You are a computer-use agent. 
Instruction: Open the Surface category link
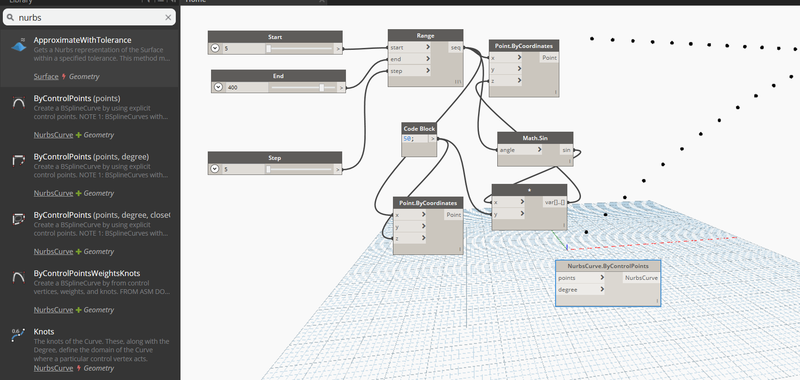click(46, 77)
